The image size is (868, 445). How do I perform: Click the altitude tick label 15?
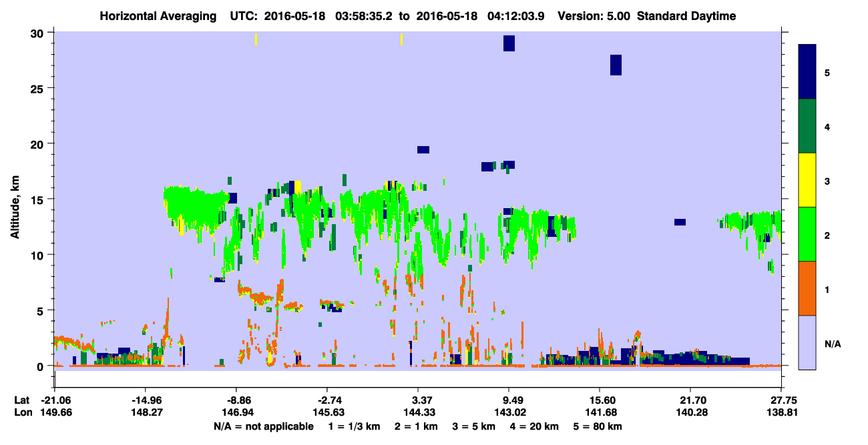pos(39,199)
